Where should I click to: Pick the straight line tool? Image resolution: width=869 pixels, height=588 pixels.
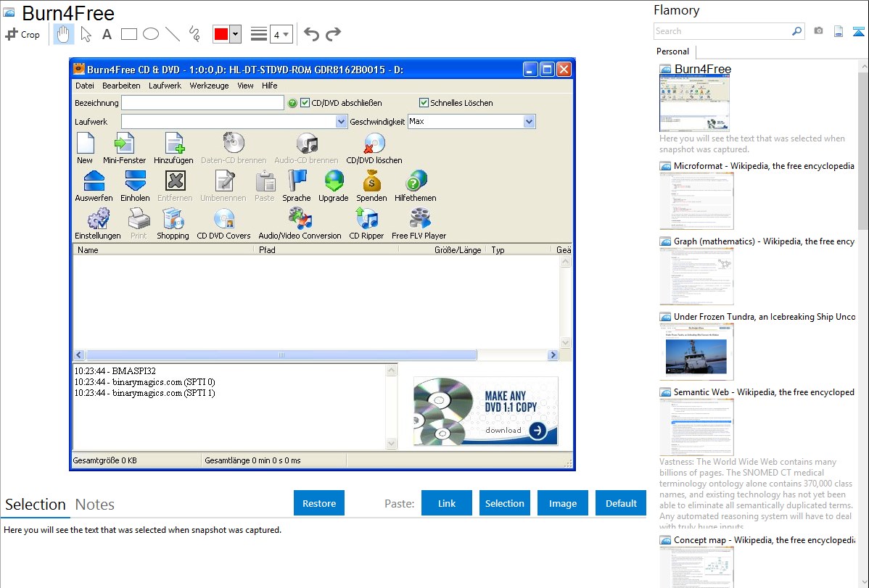pyautogui.click(x=173, y=34)
